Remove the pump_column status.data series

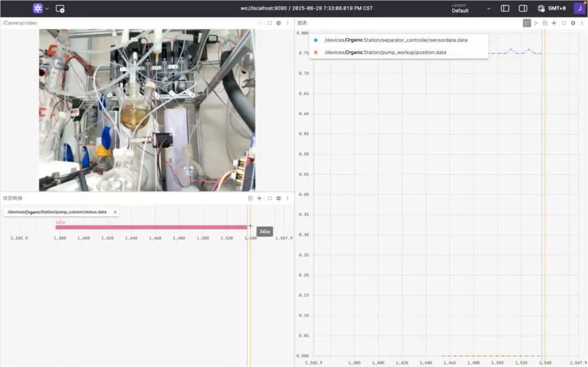(115, 212)
